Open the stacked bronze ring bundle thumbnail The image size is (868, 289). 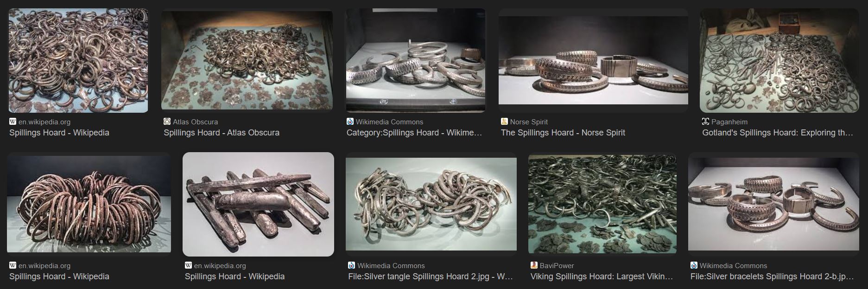tap(89, 204)
